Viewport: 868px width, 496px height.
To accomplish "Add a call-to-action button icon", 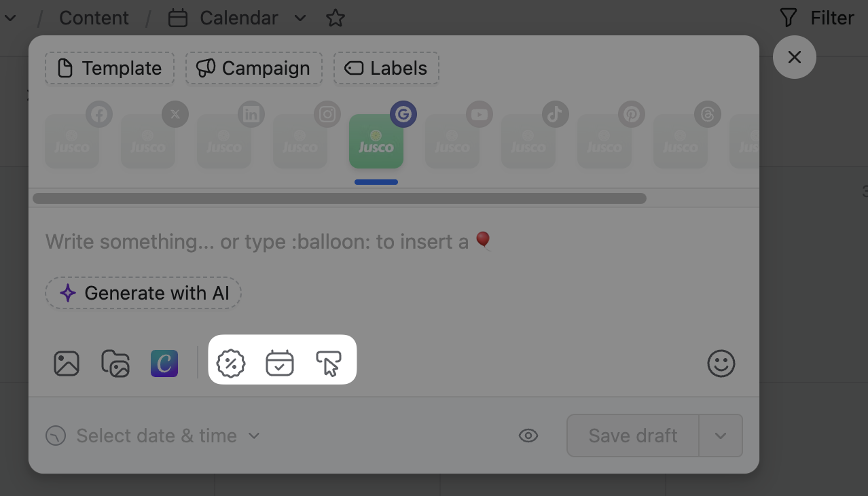I will point(329,363).
